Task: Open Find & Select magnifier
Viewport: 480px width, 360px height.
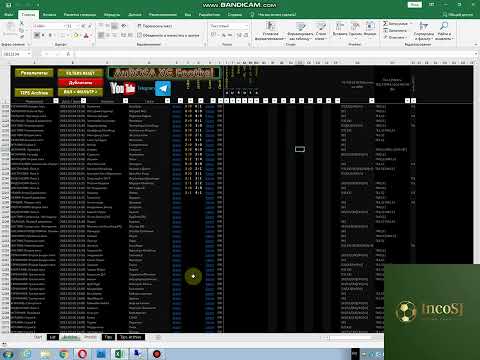Action: (x=444, y=31)
